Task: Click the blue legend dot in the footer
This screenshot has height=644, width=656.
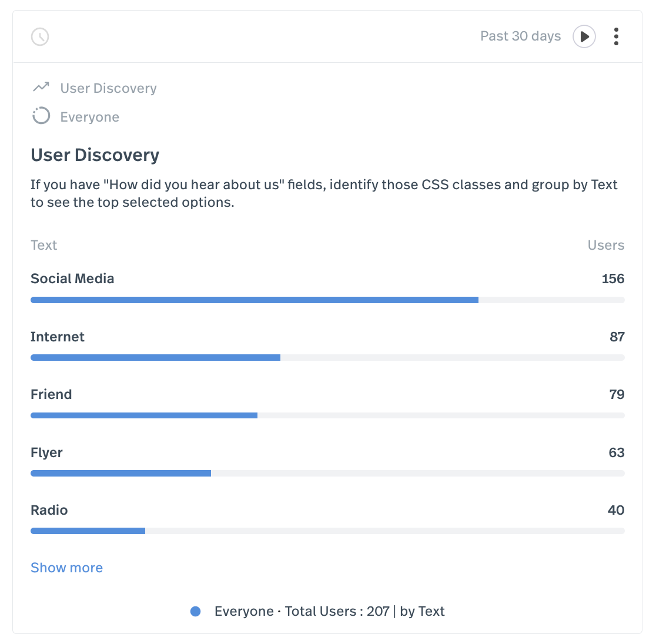Action: pos(195,611)
